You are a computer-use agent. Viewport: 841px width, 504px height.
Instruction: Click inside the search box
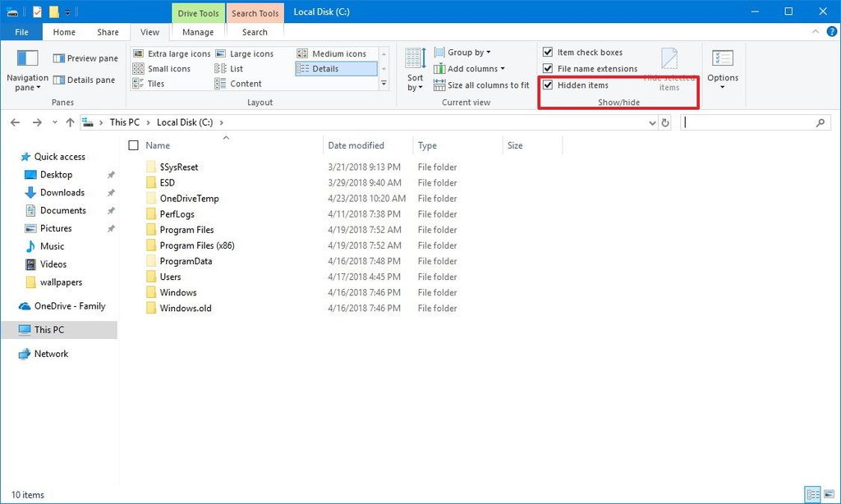tap(756, 121)
